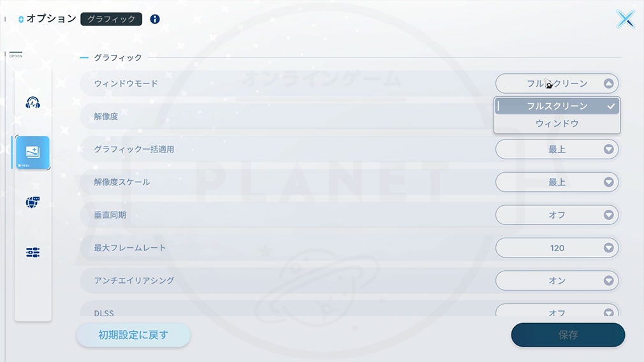Open the audio settings headphone icon
The height and width of the screenshot is (362, 644).
click(x=33, y=103)
